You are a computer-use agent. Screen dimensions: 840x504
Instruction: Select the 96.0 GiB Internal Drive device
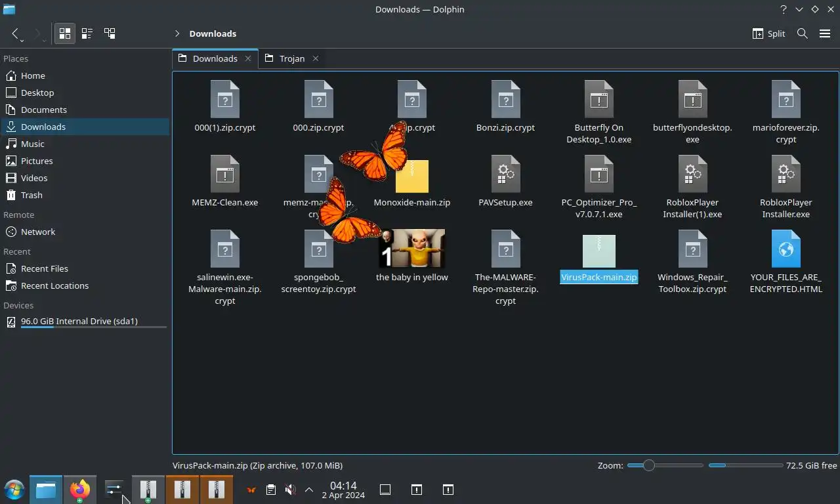click(85, 322)
